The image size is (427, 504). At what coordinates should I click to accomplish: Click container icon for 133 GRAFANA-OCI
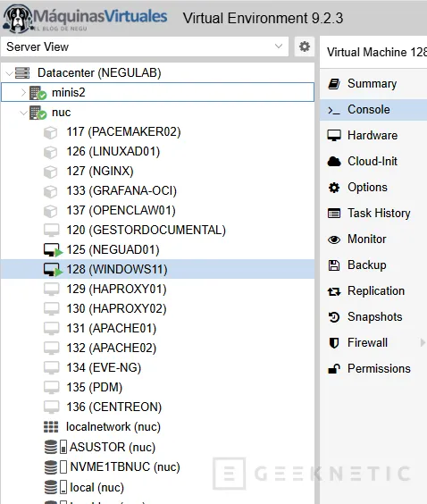click(x=50, y=191)
